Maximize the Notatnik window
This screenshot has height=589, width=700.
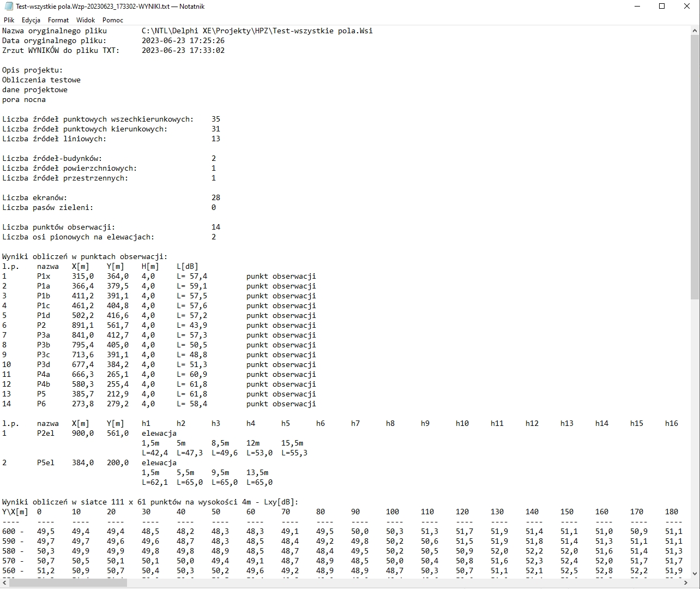pos(662,7)
